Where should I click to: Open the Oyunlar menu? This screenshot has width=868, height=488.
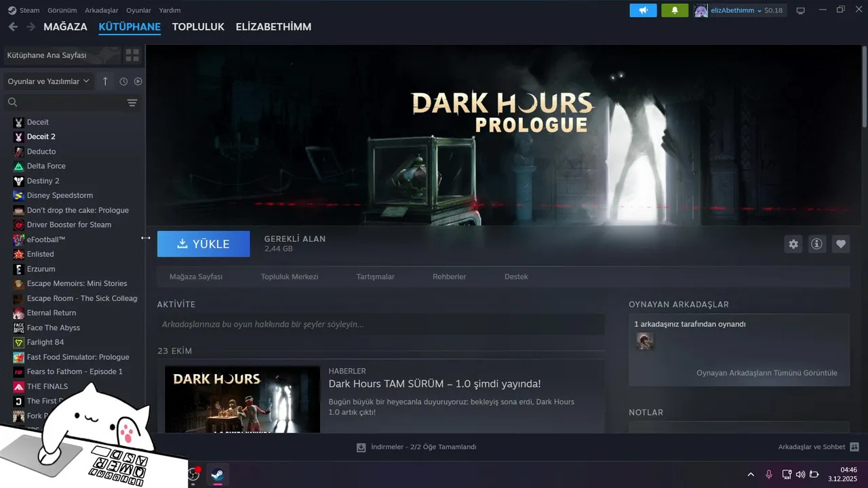[138, 10]
